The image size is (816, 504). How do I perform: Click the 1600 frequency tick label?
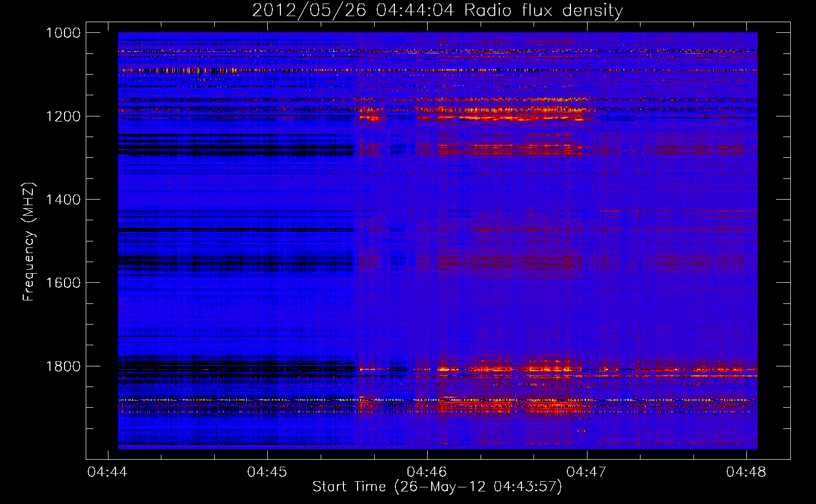pyautogui.click(x=63, y=283)
